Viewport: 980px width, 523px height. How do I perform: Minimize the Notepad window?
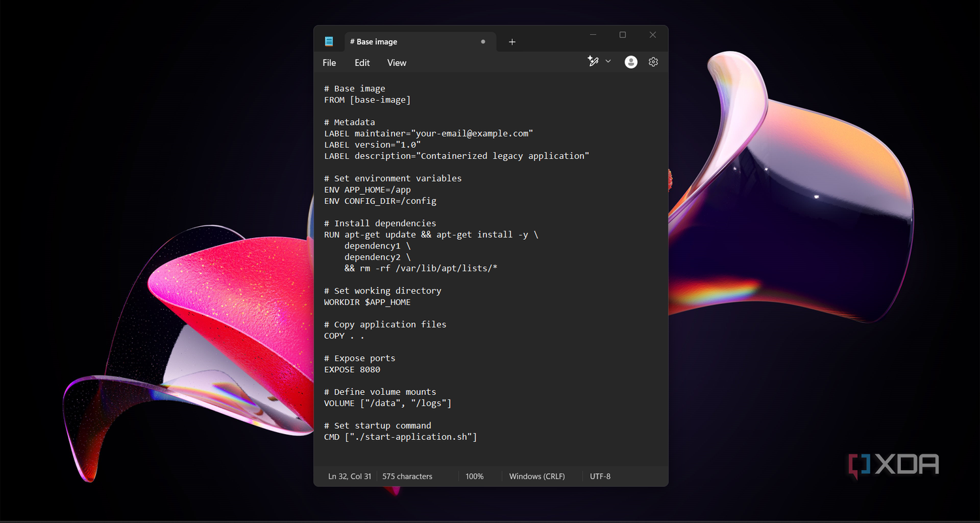[x=593, y=35]
